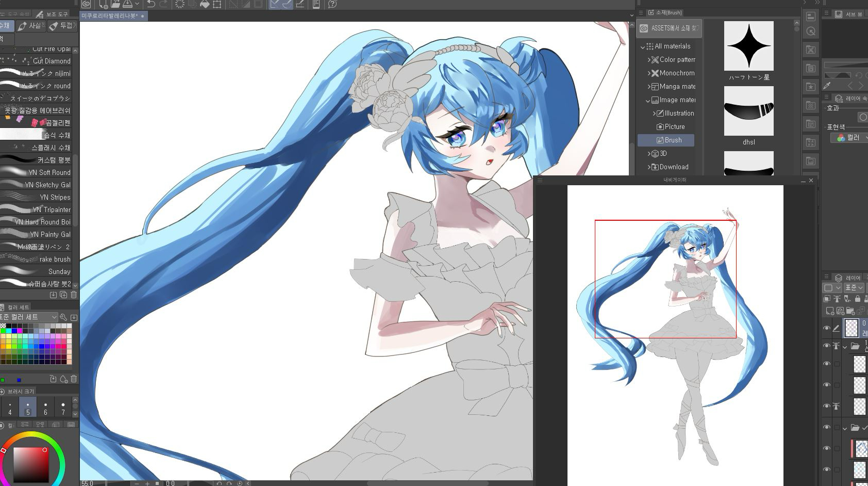The width and height of the screenshot is (868, 486).
Task: Click the Fill bucket icon in the command bar
Action: [x=205, y=4]
